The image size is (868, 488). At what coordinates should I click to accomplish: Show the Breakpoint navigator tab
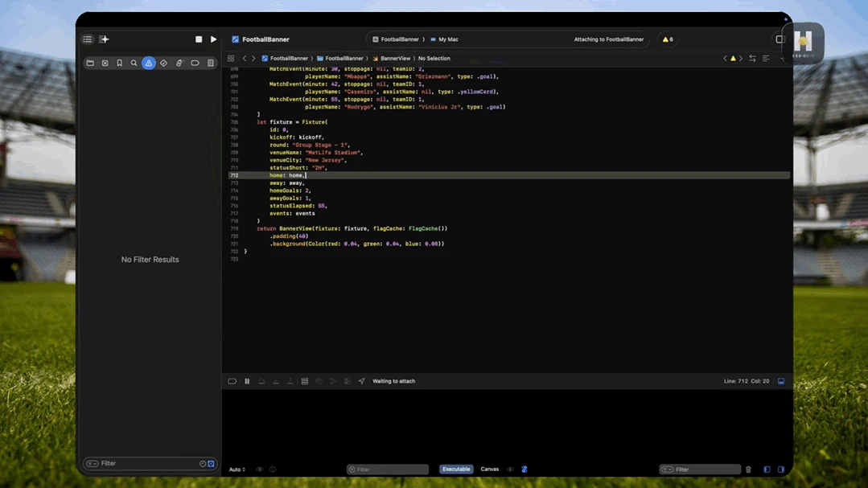[195, 63]
